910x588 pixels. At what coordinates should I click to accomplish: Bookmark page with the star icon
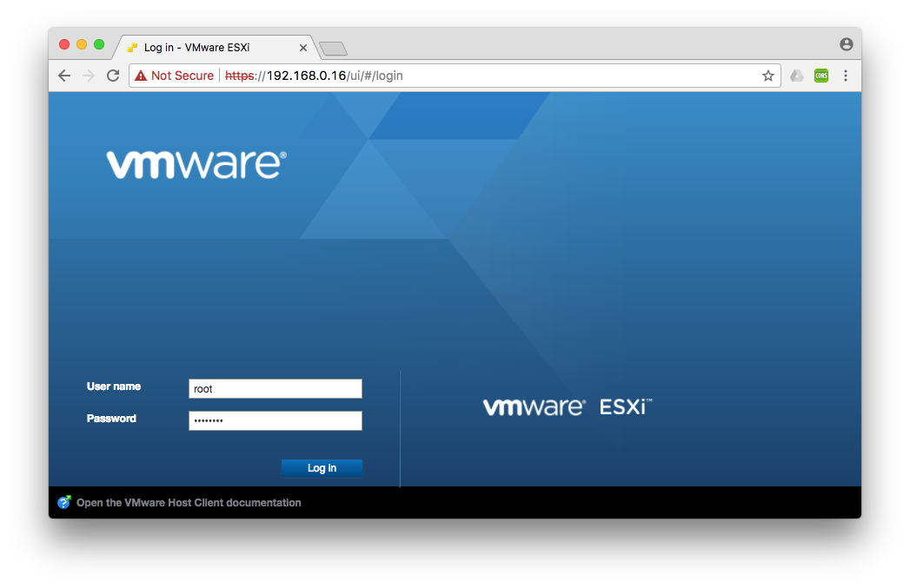tap(767, 76)
